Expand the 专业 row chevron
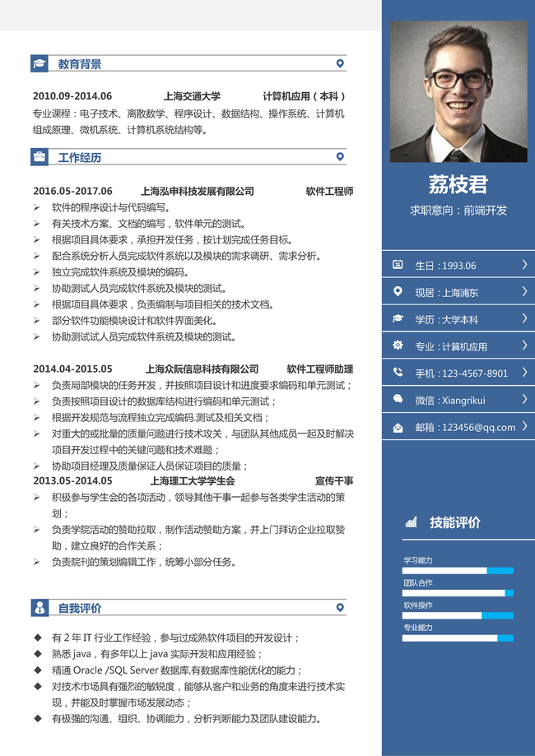The height and width of the screenshot is (756, 535). (525, 346)
